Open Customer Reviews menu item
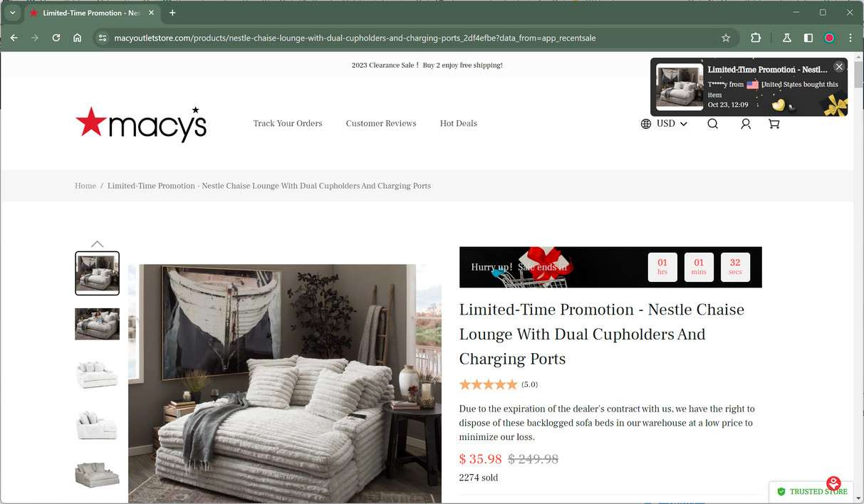 click(381, 124)
